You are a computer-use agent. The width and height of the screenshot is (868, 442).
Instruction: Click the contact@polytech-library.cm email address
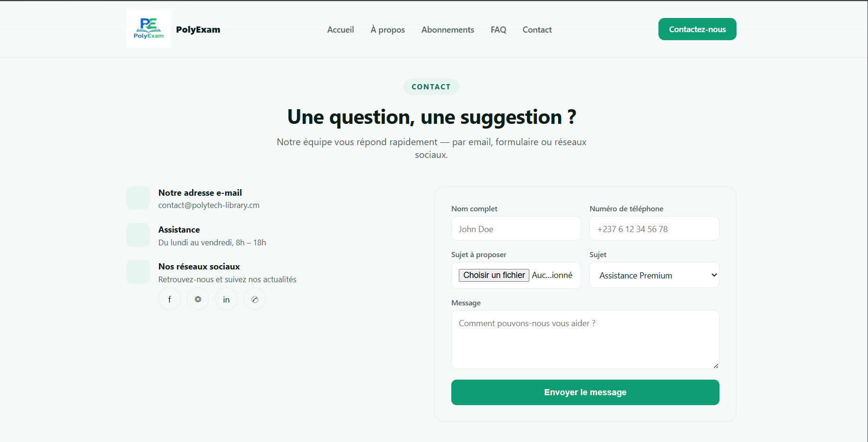point(209,205)
